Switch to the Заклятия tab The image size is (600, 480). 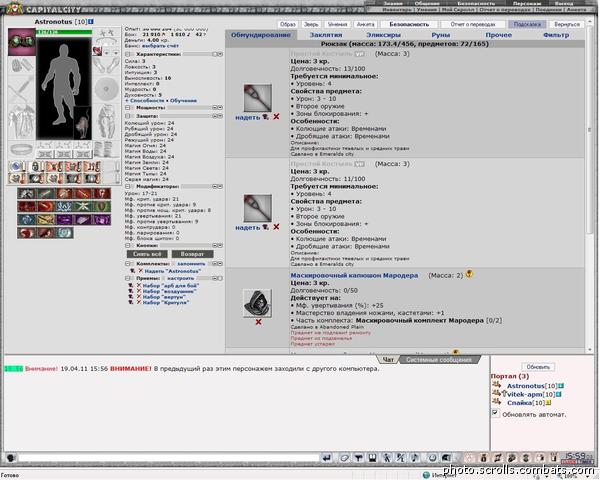(326, 35)
